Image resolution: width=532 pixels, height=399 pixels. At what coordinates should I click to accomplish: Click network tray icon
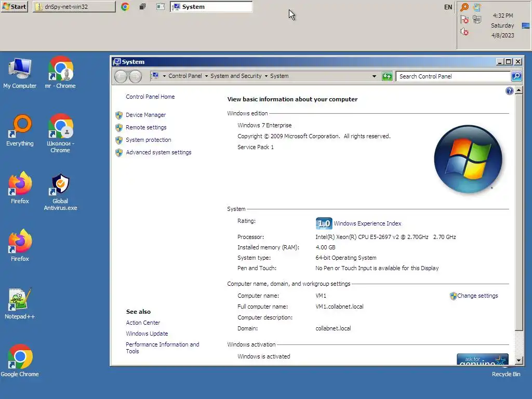tap(477, 20)
